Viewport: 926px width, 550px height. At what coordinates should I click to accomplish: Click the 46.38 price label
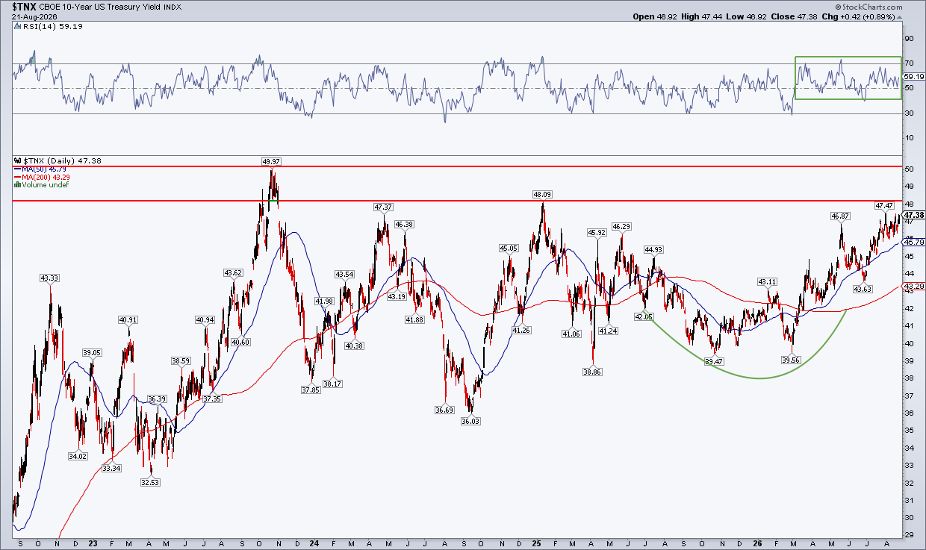pyautogui.click(x=404, y=224)
